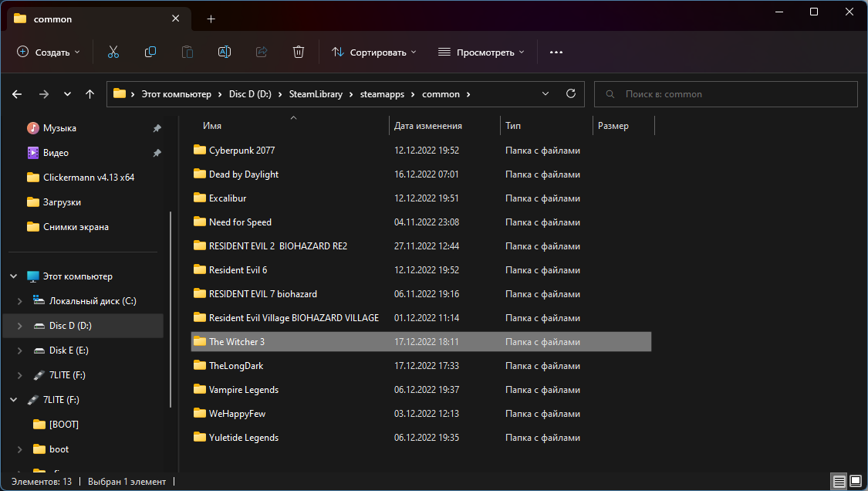
Task: Click the Paste clipboard icon
Action: (187, 52)
